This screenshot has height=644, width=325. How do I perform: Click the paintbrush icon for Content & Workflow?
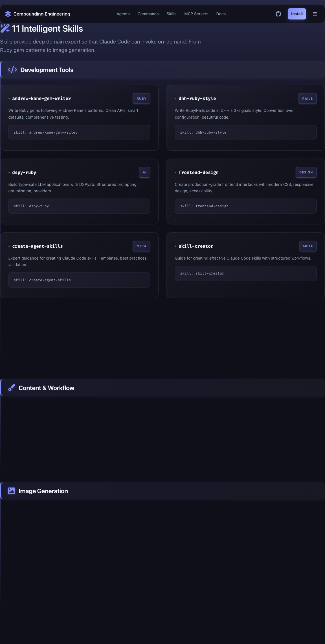(x=12, y=388)
